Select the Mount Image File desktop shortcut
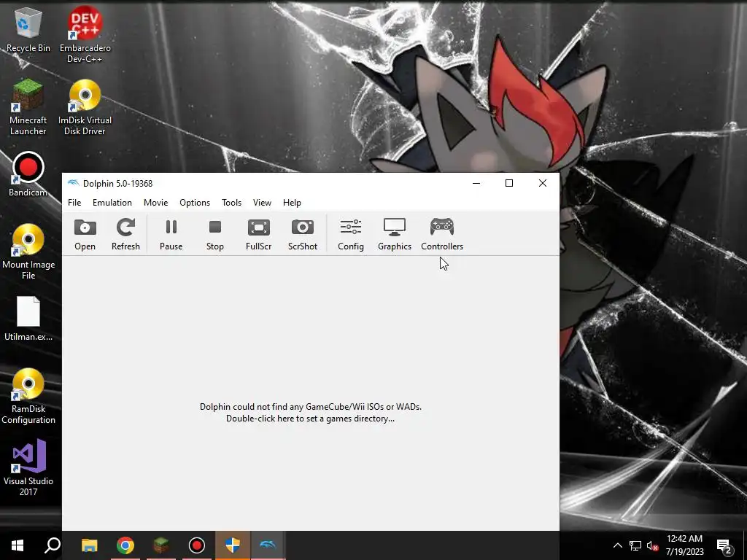Screen dimensions: 747x560 pos(28,252)
